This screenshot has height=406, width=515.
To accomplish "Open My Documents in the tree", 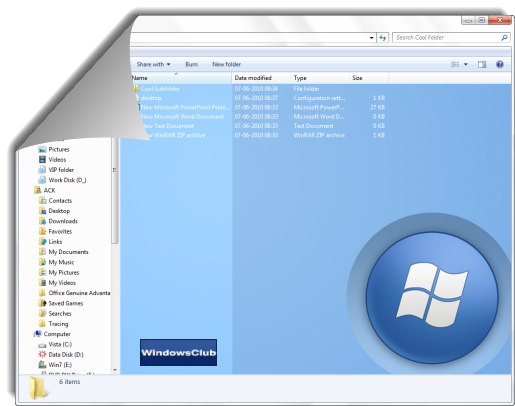I will tap(68, 252).
